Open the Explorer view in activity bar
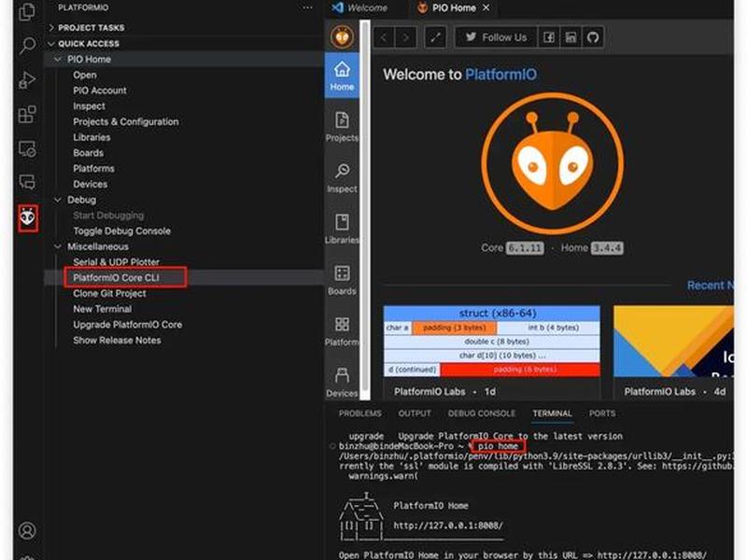This screenshot has width=747, height=560. [27, 12]
